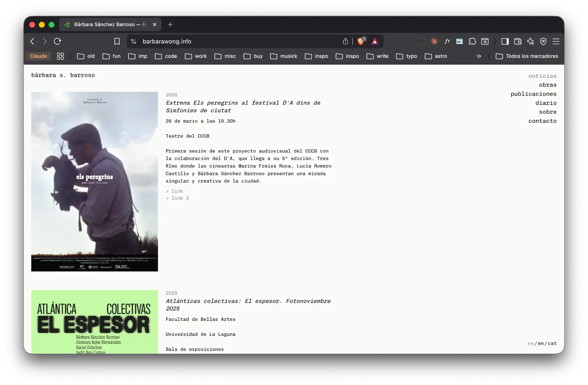Reload the current page
Screen dimensions: 588x385
click(x=57, y=41)
